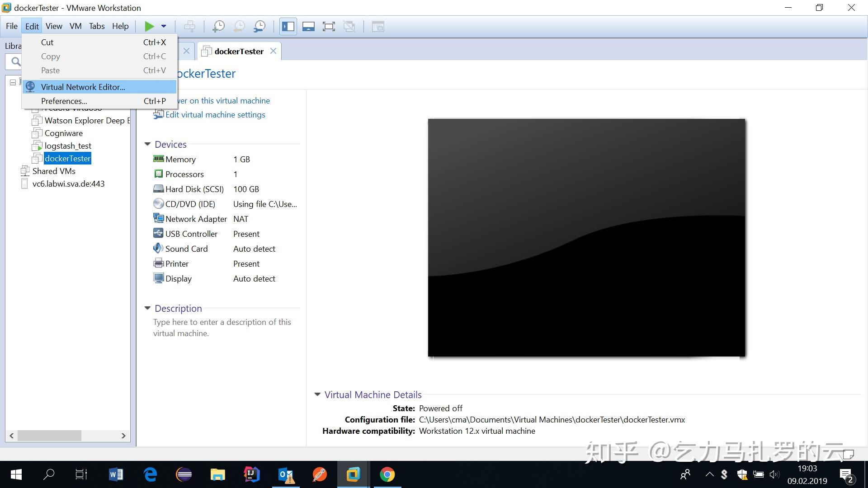The height and width of the screenshot is (488, 868).
Task: Toggle the library sidebar view
Action: coord(288,27)
